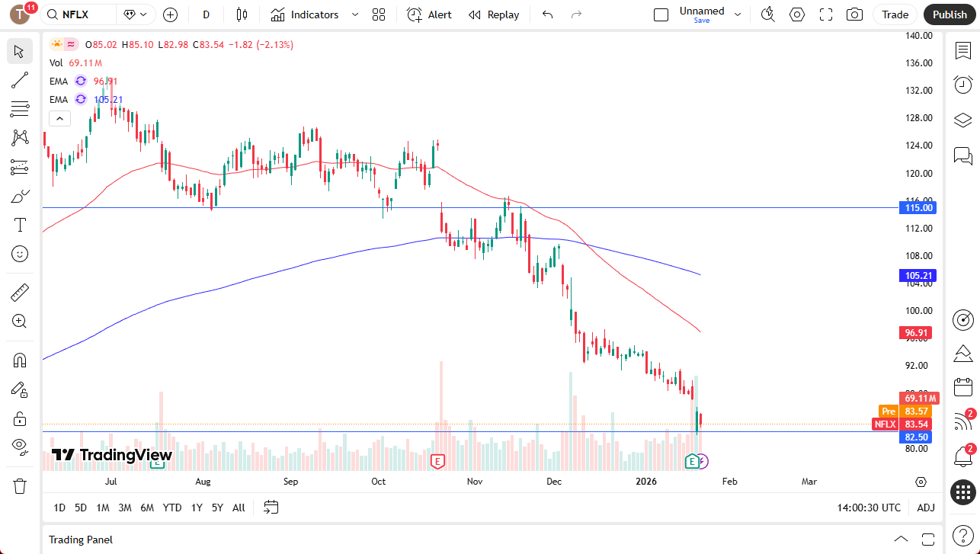Select the All time range
Screen dimensions: 980x554
point(239,508)
